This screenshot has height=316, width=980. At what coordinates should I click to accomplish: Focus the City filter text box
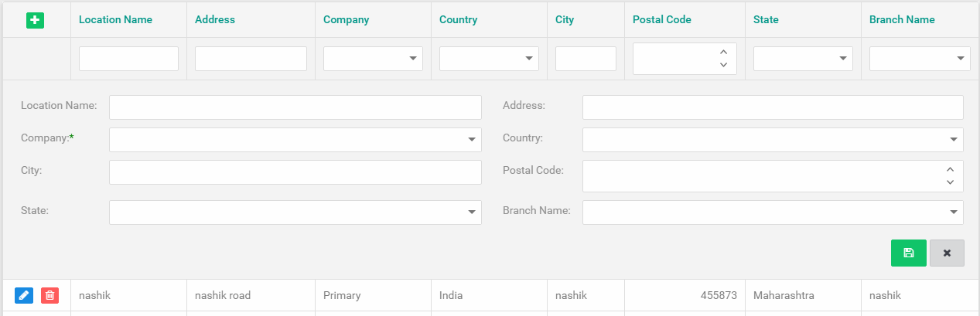pyautogui.click(x=586, y=59)
